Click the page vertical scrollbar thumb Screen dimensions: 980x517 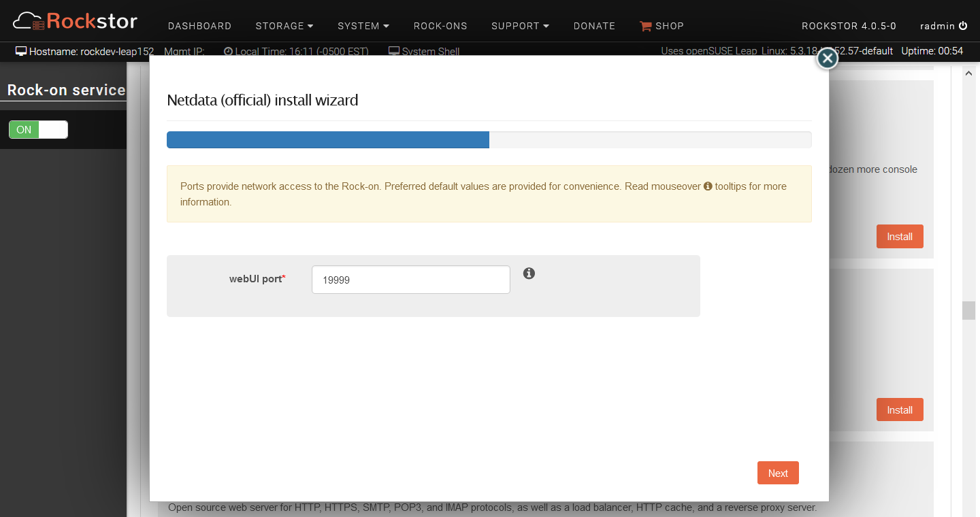tap(968, 311)
